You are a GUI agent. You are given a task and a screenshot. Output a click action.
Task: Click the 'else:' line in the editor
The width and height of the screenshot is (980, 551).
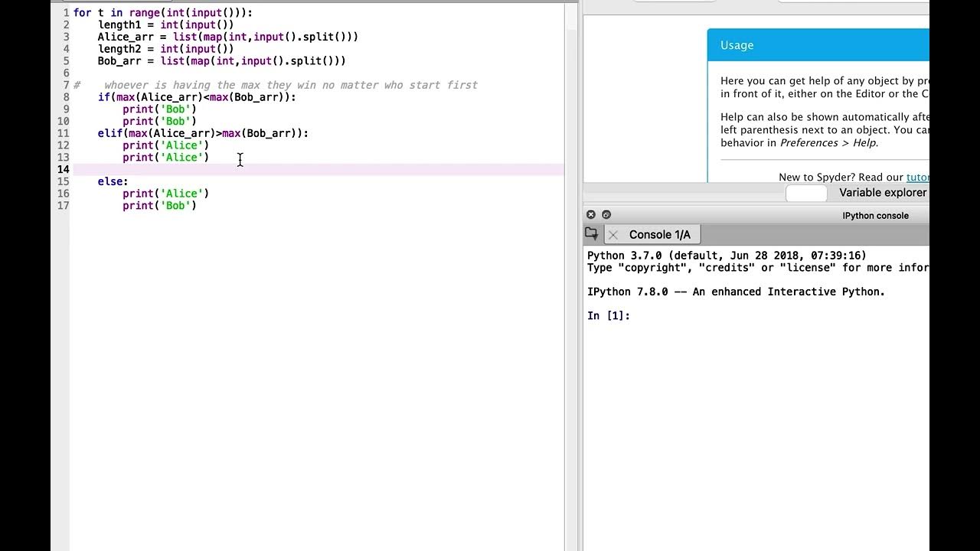(x=113, y=181)
